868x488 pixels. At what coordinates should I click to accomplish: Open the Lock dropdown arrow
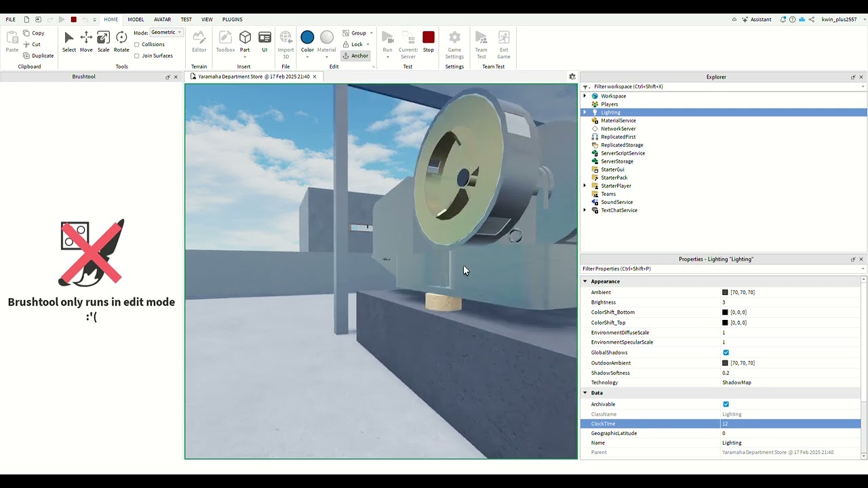click(368, 44)
